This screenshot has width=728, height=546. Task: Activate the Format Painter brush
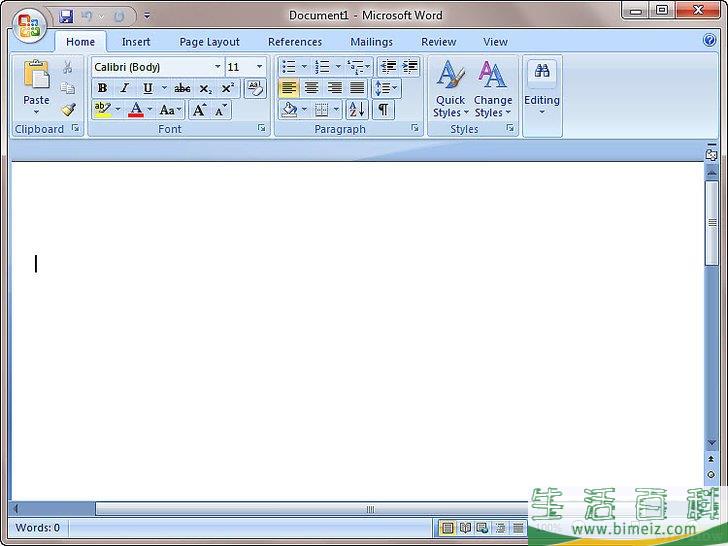point(68,110)
